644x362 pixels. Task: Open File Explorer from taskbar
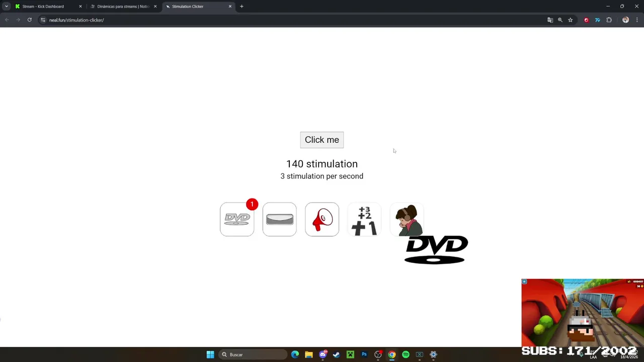point(309,354)
